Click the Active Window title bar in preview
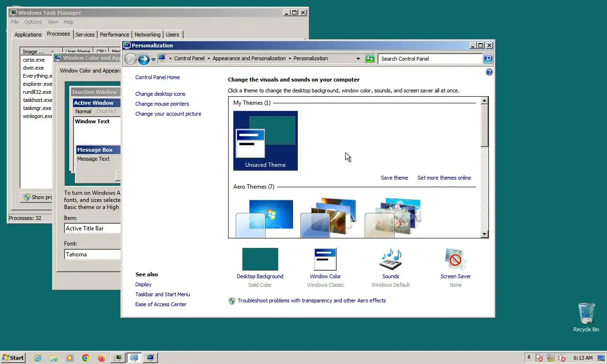This screenshot has height=364, width=607. pyautogui.click(x=97, y=103)
